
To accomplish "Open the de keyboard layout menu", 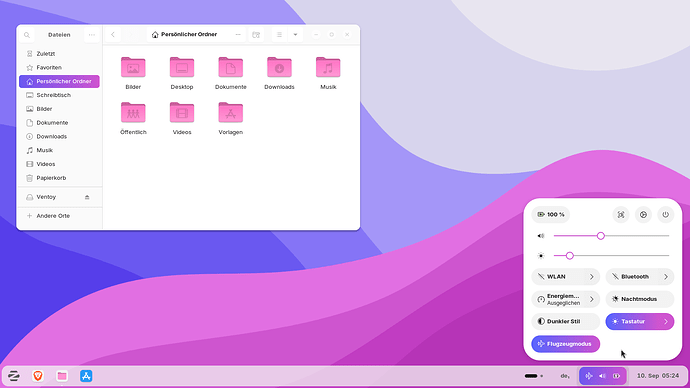I will pyautogui.click(x=565, y=376).
